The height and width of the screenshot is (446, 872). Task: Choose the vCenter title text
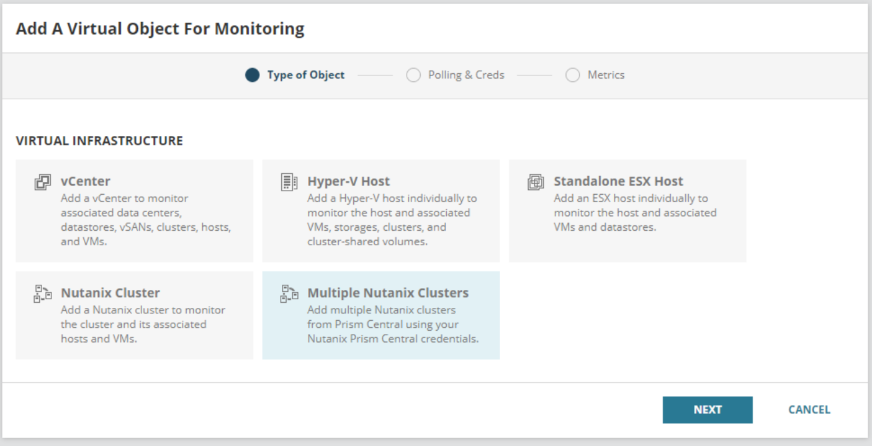[85, 181]
